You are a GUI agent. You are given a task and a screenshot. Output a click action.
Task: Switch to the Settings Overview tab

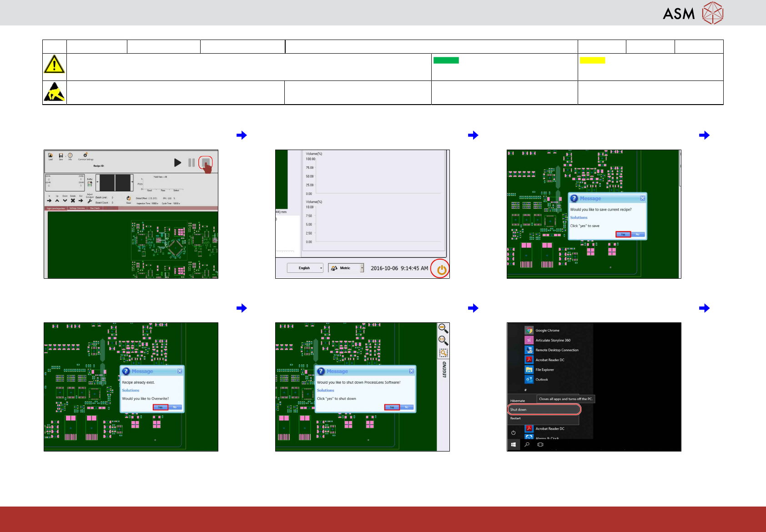[77, 208]
